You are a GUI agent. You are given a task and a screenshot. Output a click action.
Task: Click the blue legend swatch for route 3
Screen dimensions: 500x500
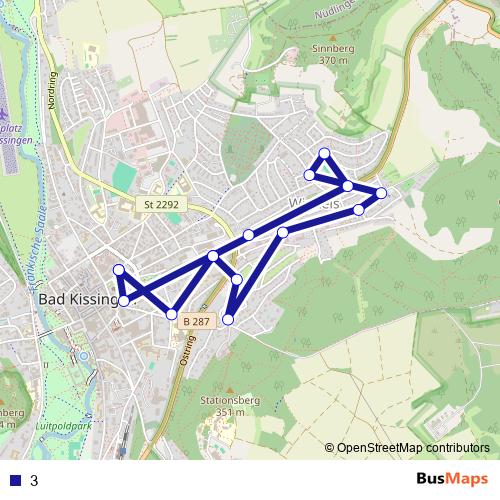click(x=15, y=480)
